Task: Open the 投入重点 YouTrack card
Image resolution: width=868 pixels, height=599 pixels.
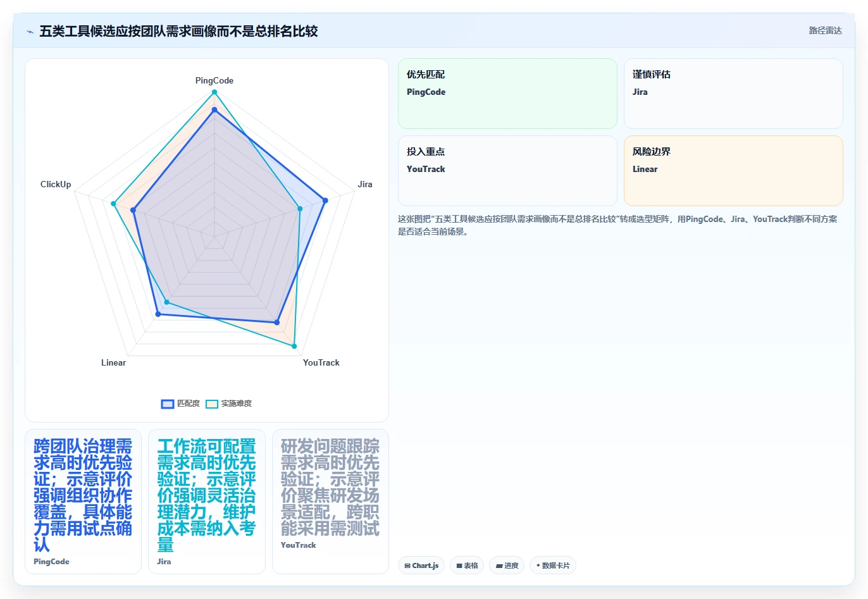Action: [x=507, y=171]
